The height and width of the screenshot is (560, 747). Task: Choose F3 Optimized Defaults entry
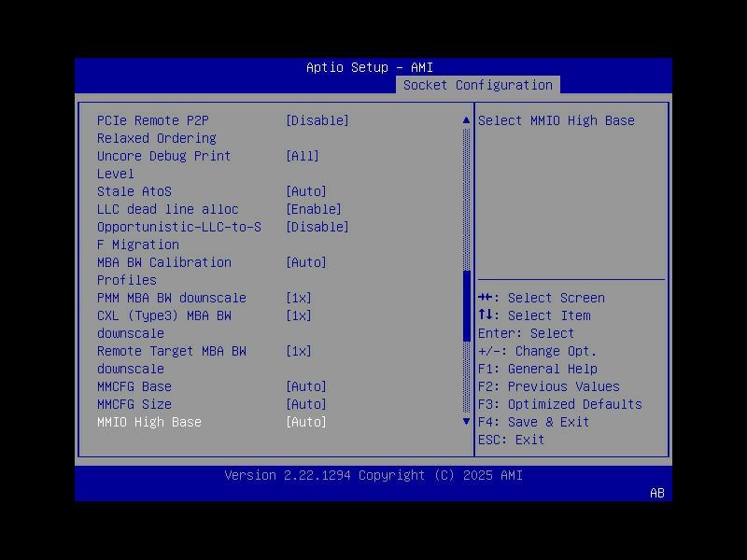[x=561, y=404]
